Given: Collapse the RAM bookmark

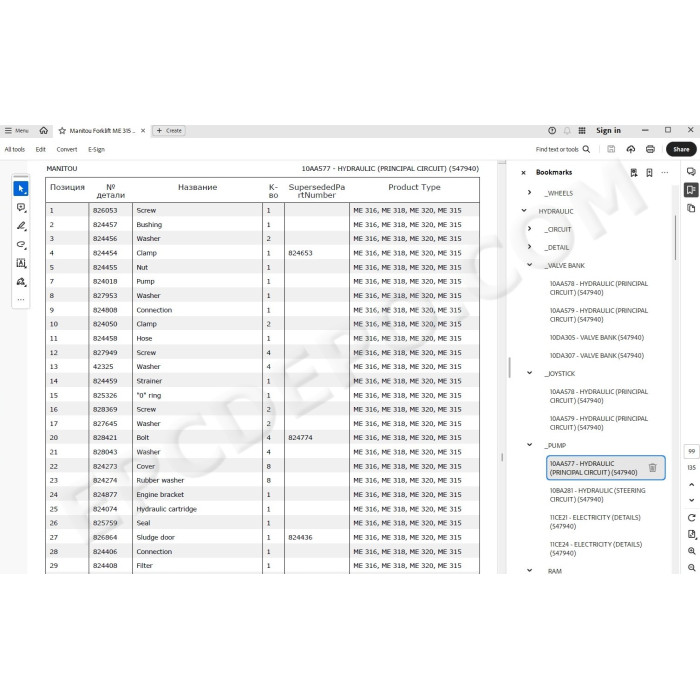Looking at the screenshot, I should (x=529, y=570).
